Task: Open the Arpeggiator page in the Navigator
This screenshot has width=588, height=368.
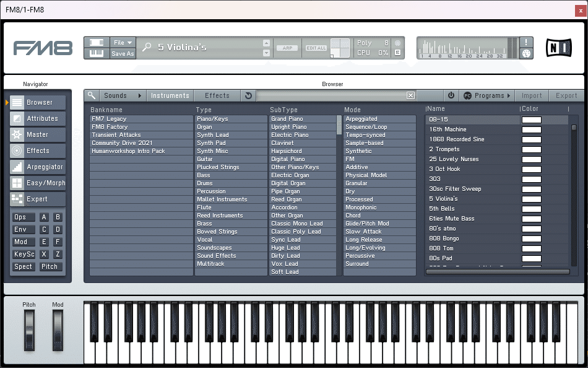Action: tap(38, 167)
